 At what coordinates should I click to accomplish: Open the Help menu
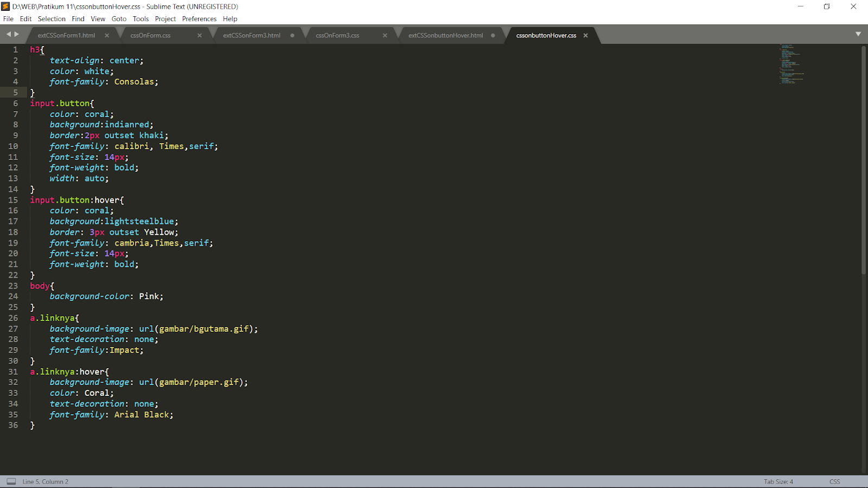[230, 18]
